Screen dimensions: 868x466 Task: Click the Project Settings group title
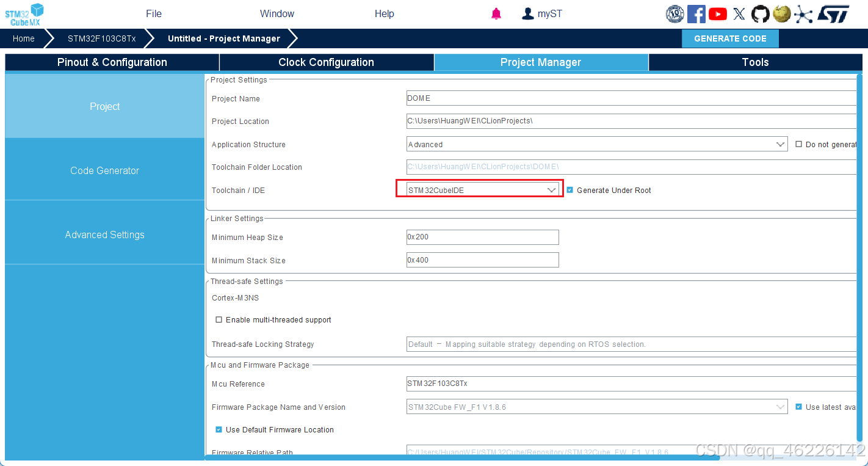point(239,79)
